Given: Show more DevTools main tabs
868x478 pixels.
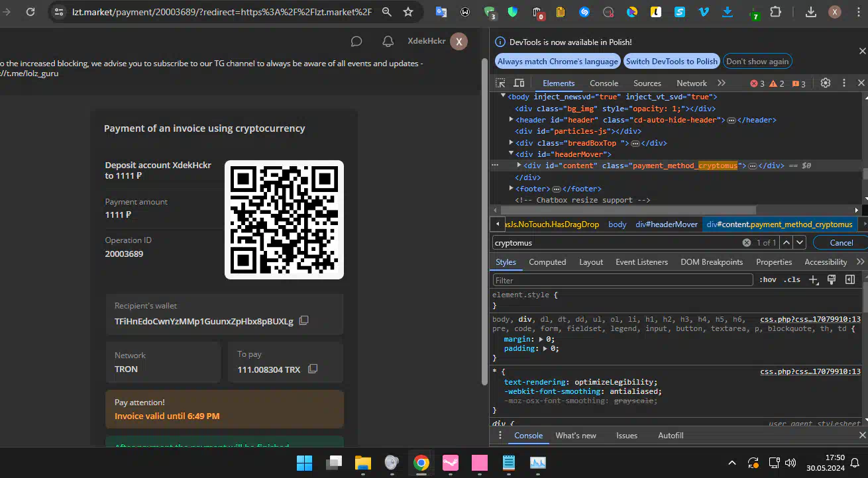Looking at the screenshot, I should point(722,83).
